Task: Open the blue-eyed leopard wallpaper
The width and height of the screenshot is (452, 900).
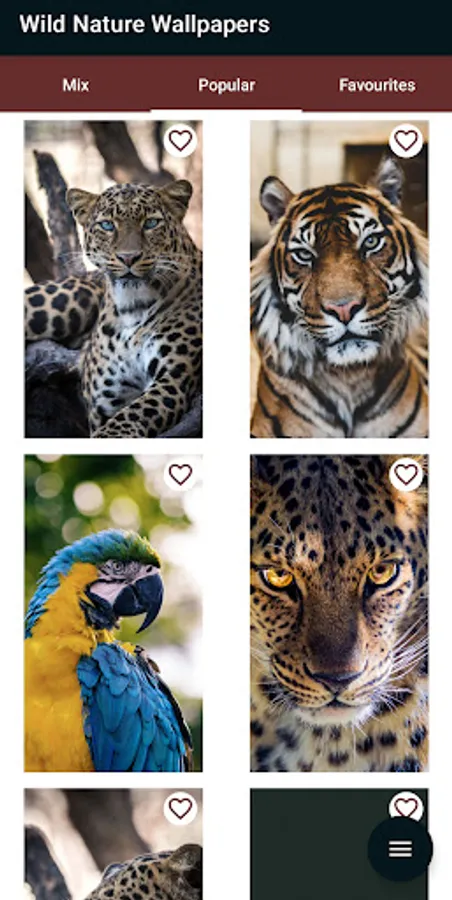Action: tap(113, 279)
